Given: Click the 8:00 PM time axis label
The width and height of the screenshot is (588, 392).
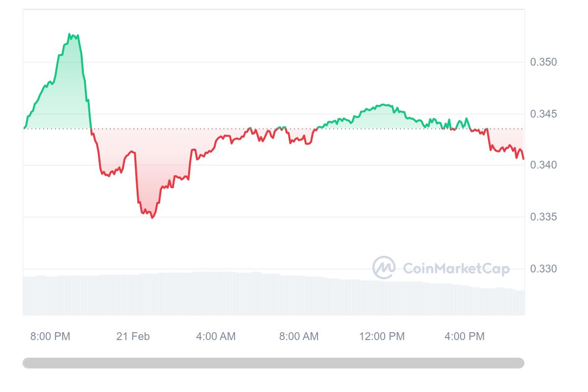Looking at the screenshot, I should coord(50,337).
